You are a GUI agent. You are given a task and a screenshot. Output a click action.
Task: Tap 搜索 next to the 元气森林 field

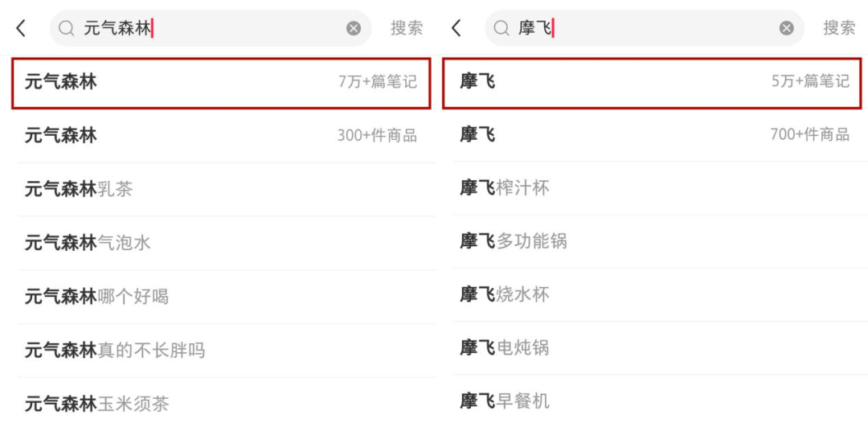[407, 28]
